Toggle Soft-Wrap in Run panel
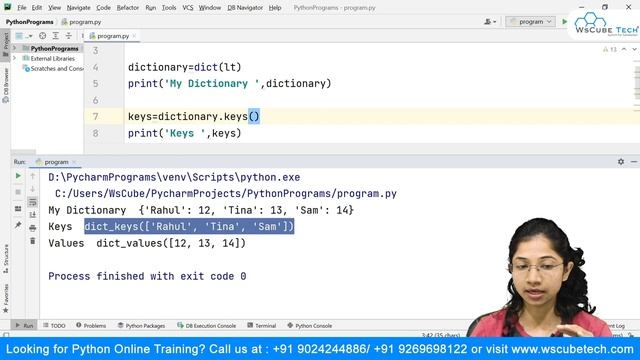 coord(33,202)
